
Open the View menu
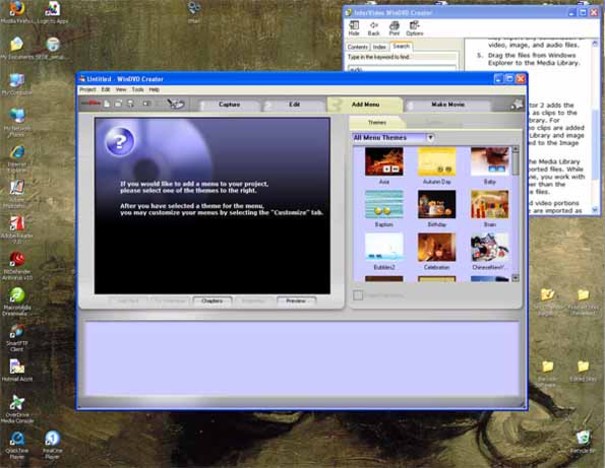tap(121, 90)
